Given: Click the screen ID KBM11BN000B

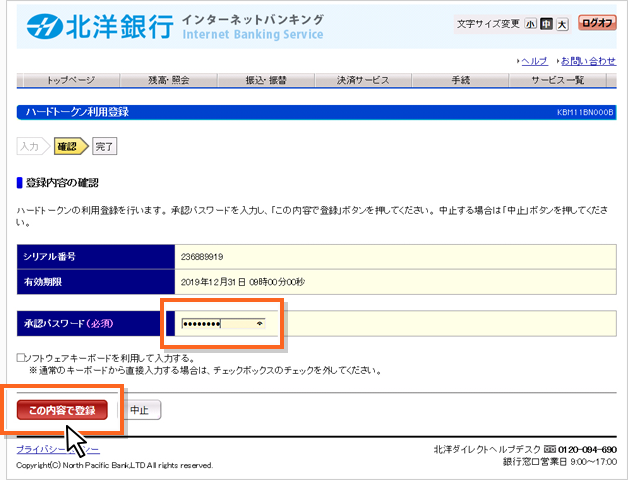Looking at the screenshot, I should click(585, 113).
